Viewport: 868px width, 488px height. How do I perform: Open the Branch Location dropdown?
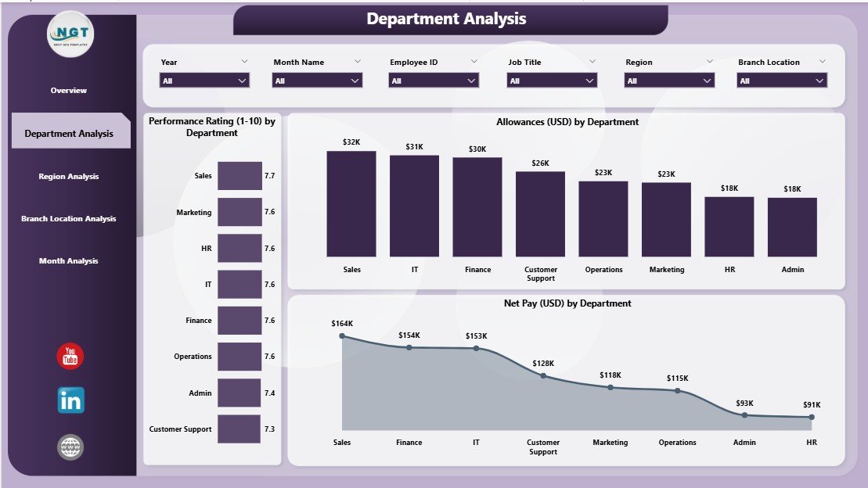click(x=780, y=80)
